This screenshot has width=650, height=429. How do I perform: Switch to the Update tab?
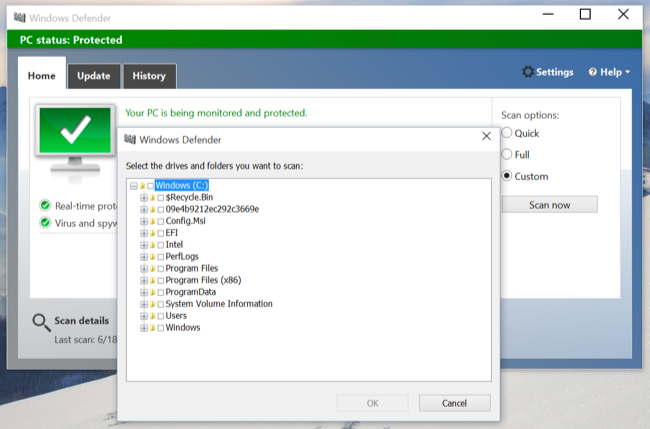pyautogui.click(x=94, y=76)
